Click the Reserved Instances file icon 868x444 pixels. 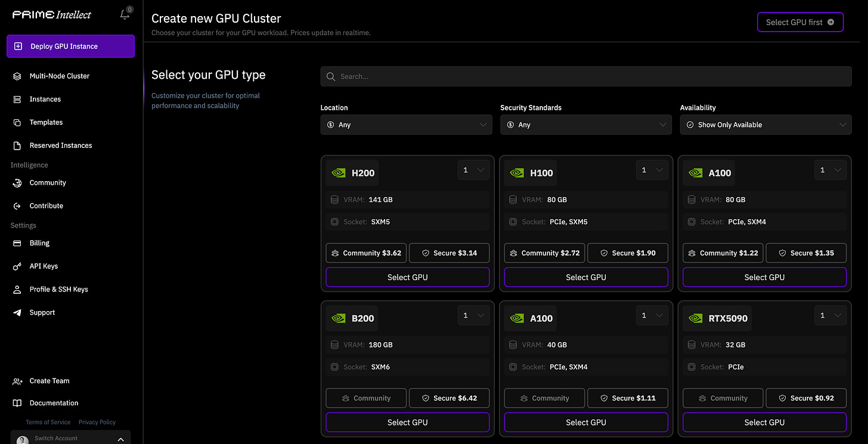(17, 145)
